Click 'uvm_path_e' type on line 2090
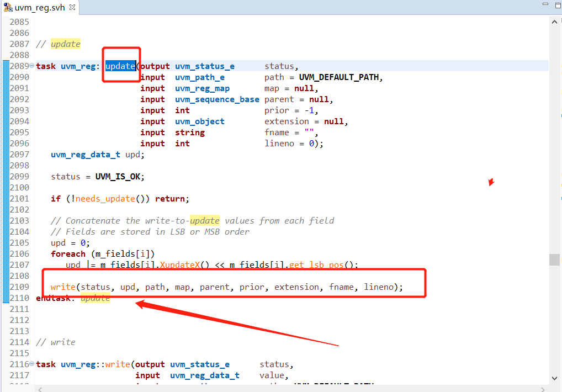562x392 pixels. (x=200, y=77)
